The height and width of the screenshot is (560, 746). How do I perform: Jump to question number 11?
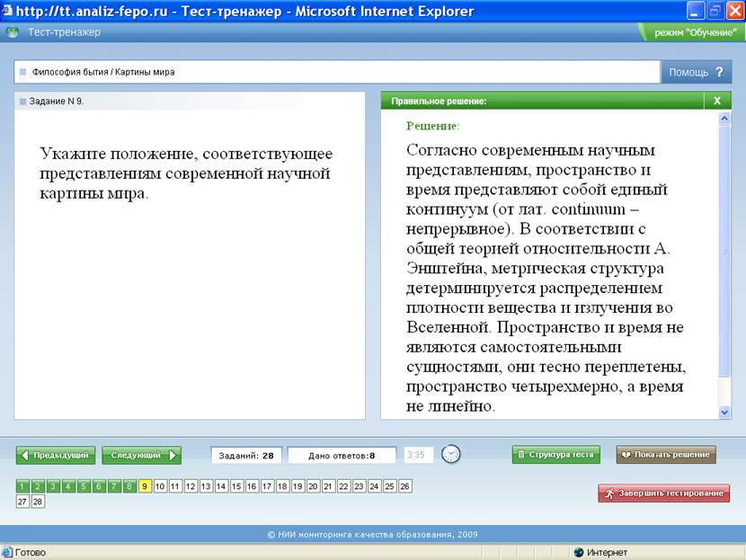(x=175, y=486)
